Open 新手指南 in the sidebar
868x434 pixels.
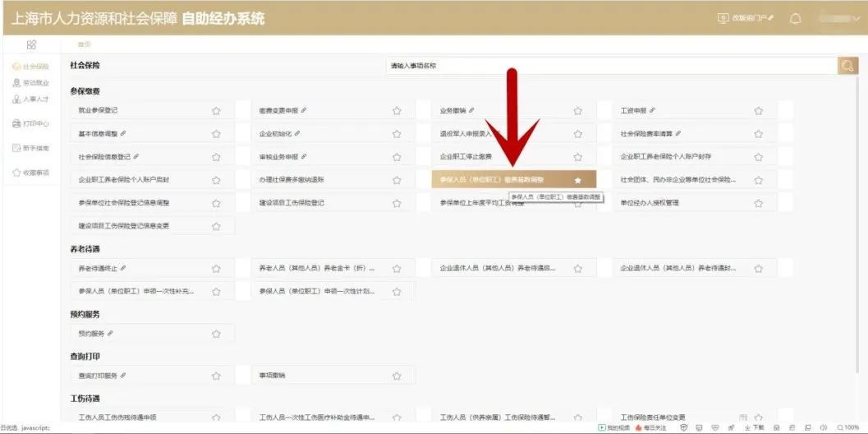pos(31,148)
